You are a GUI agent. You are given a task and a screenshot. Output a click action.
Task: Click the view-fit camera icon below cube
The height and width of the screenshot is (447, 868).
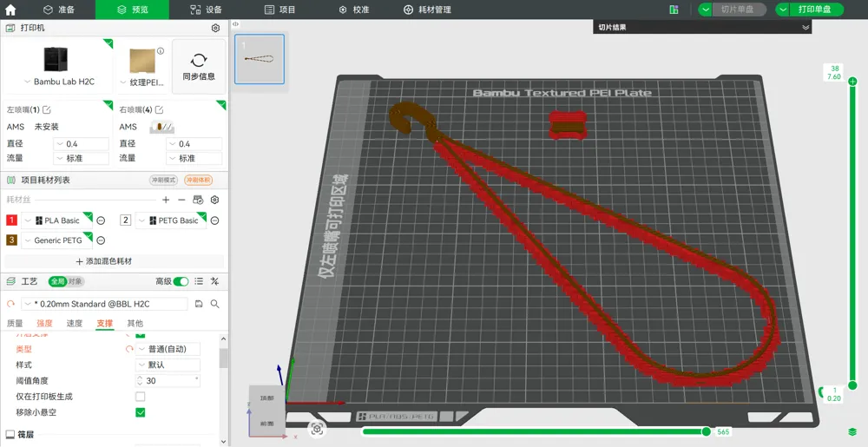317,429
